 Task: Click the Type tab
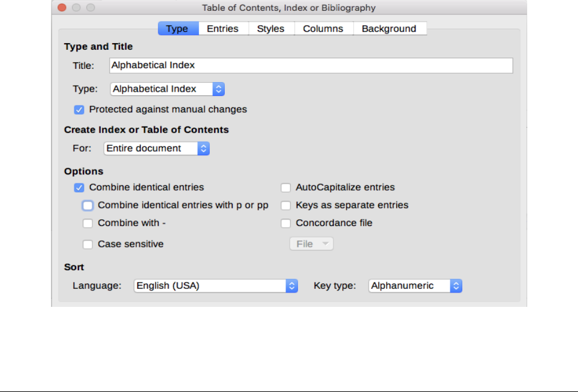pyautogui.click(x=177, y=29)
